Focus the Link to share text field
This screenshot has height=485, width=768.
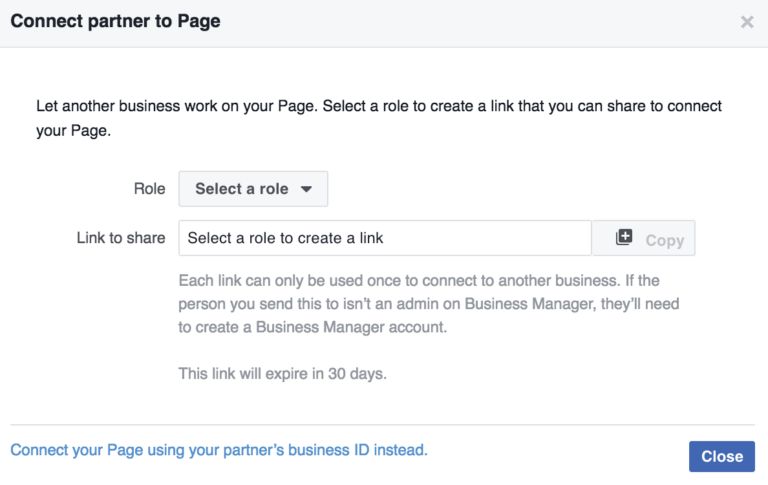(385, 238)
